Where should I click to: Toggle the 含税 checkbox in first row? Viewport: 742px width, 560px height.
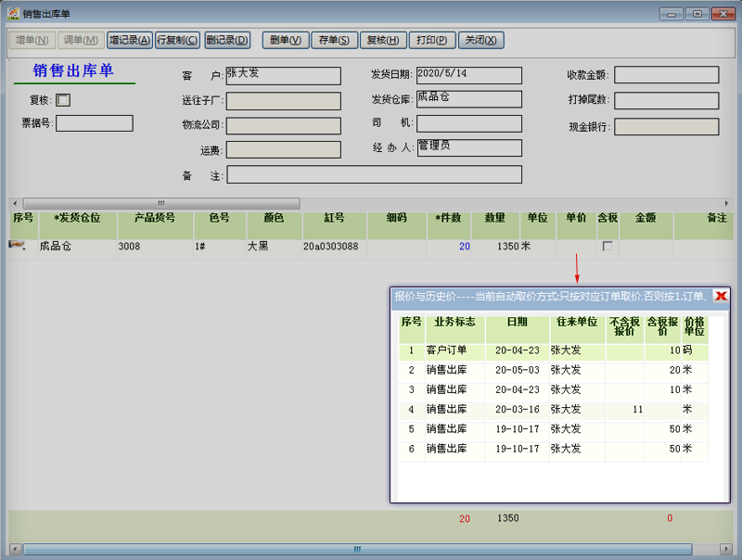point(608,247)
